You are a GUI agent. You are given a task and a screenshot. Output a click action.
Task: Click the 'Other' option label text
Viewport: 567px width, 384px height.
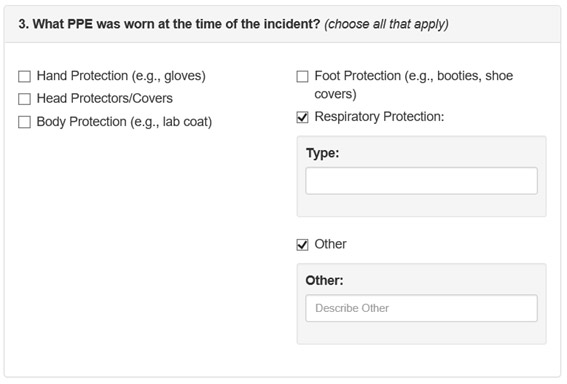coord(331,244)
